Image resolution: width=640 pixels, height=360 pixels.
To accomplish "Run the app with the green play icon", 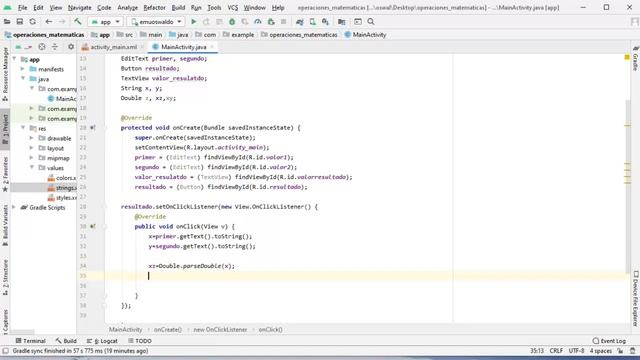I will [x=193, y=22].
